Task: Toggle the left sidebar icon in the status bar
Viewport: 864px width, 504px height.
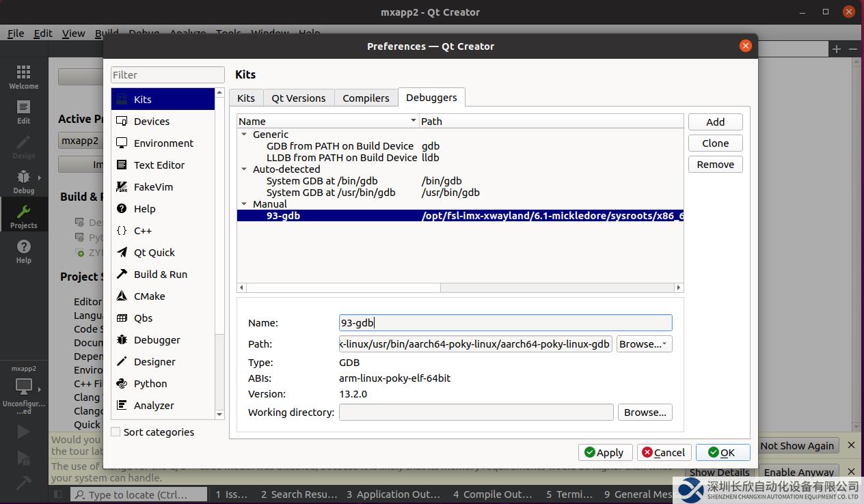Action: click(x=58, y=494)
